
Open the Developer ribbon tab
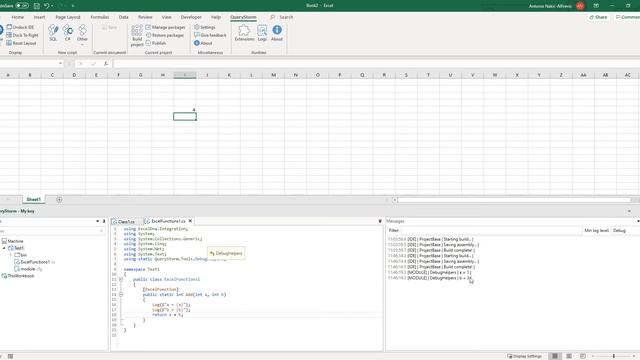pos(191,17)
